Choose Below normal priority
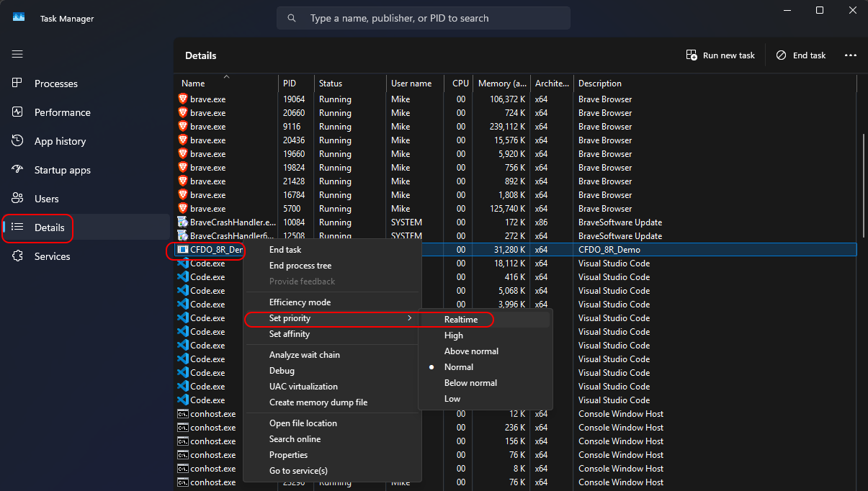This screenshot has height=491, width=868. point(470,383)
